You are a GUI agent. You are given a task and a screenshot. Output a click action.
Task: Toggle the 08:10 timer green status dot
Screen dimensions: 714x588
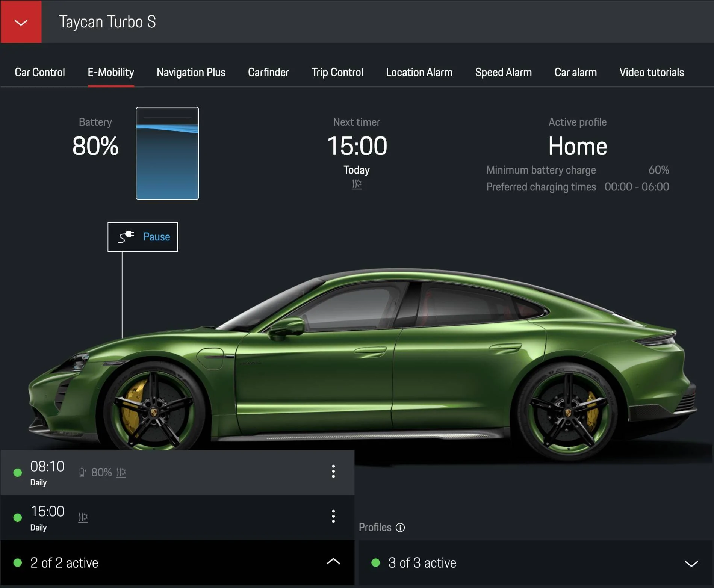tap(18, 472)
